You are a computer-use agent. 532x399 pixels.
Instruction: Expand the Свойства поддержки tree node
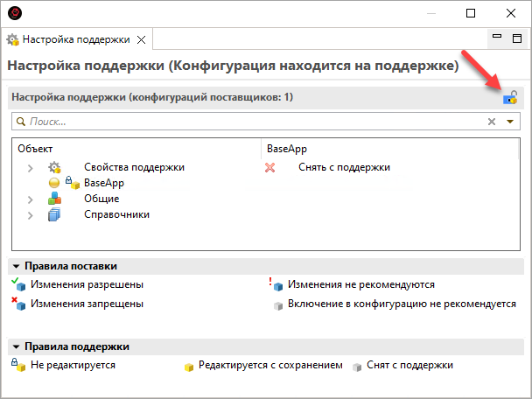[31, 167]
